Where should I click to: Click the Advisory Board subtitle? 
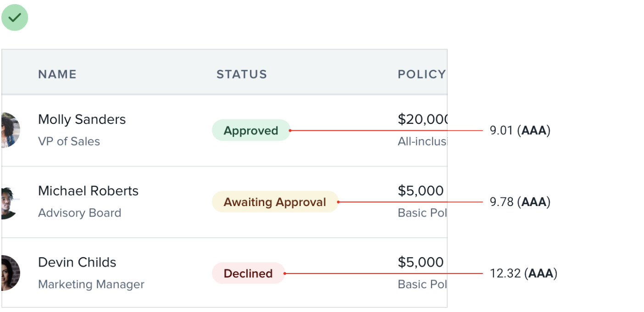coord(79,213)
